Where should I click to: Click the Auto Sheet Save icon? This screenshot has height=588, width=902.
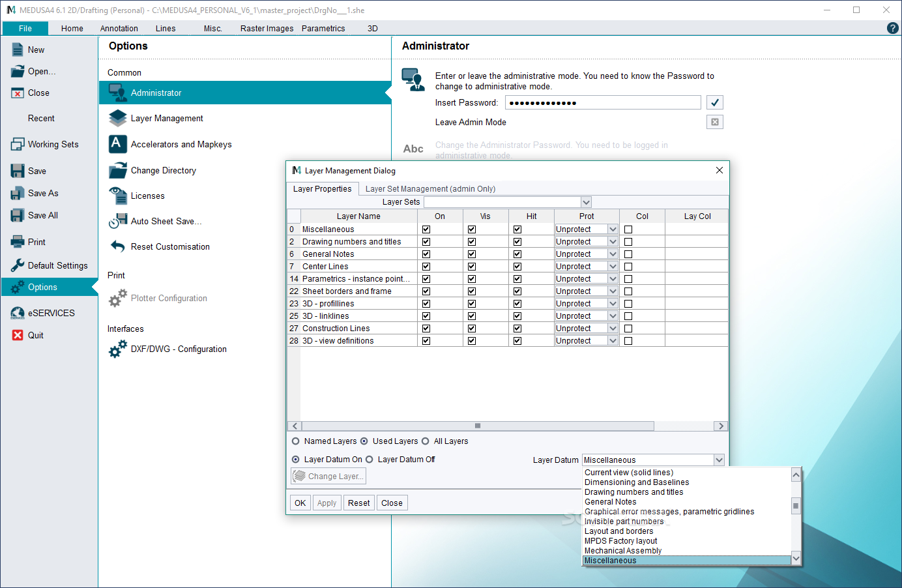click(x=118, y=221)
